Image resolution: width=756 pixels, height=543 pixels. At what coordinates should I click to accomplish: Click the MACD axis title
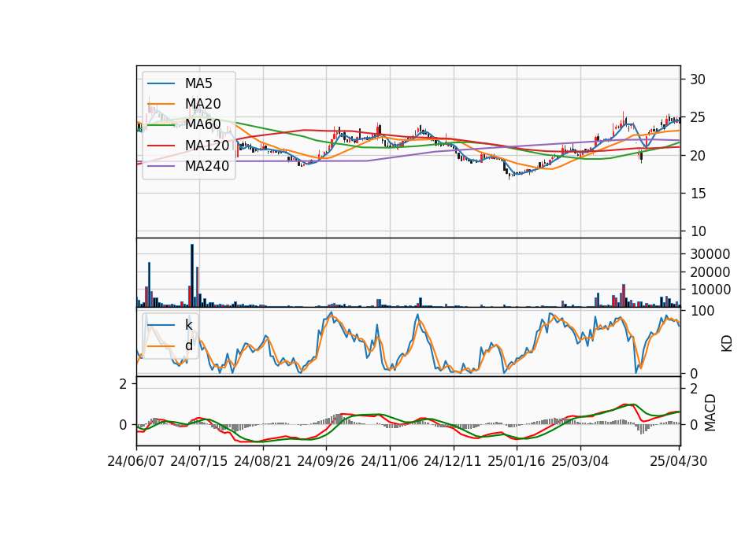(710, 412)
